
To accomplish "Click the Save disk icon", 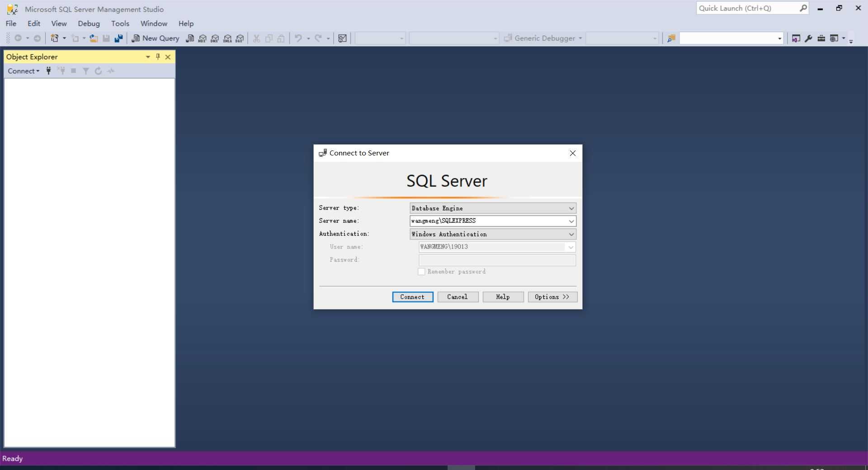I will (106, 38).
